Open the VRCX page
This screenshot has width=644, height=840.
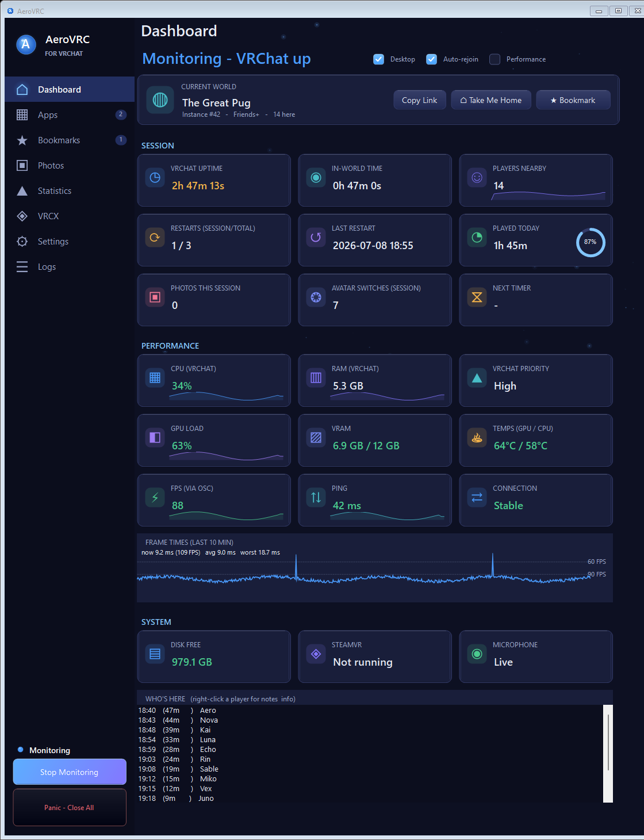coord(70,216)
